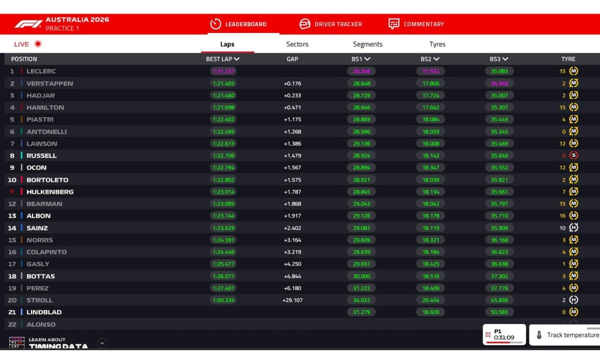Switch to the Tyres tab
The image size is (600, 364).
(437, 44)
